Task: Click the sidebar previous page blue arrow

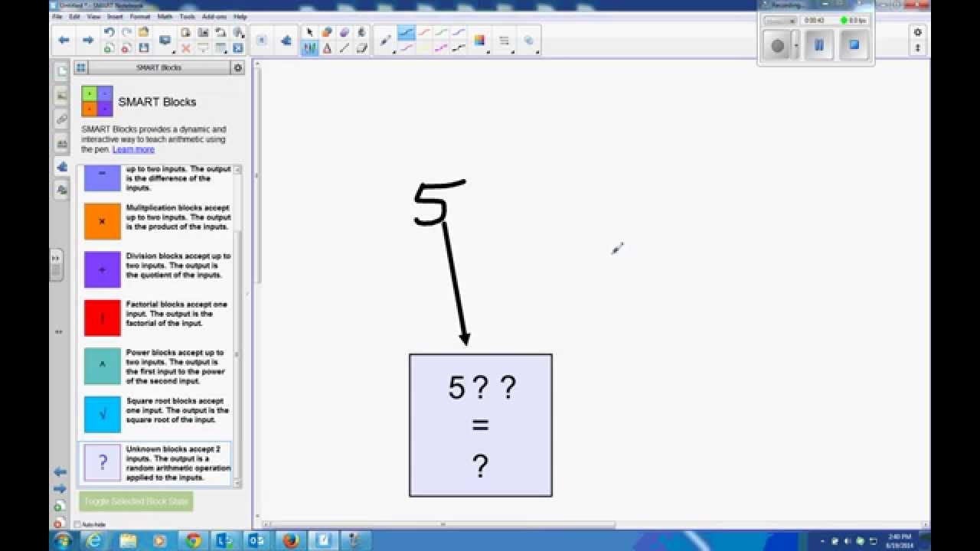Action: click(60, 472)
